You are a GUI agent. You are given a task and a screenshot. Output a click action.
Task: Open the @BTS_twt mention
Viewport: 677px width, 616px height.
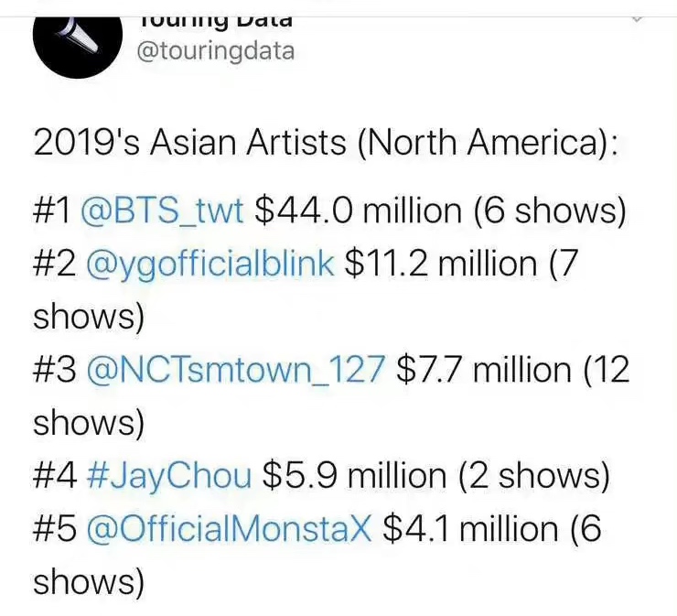point(162,211)
